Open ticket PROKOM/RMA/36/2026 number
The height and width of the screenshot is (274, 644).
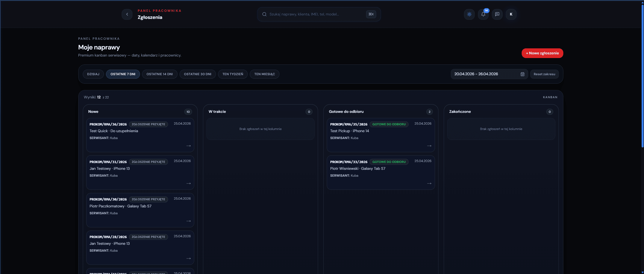click(x=108, y=124)
